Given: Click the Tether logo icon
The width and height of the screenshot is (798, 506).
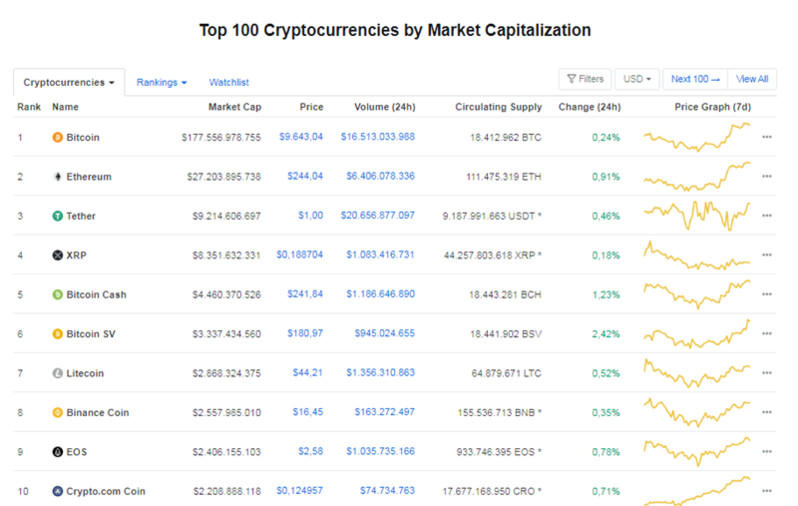Looking at the screenshot, I should pos(57,216).
